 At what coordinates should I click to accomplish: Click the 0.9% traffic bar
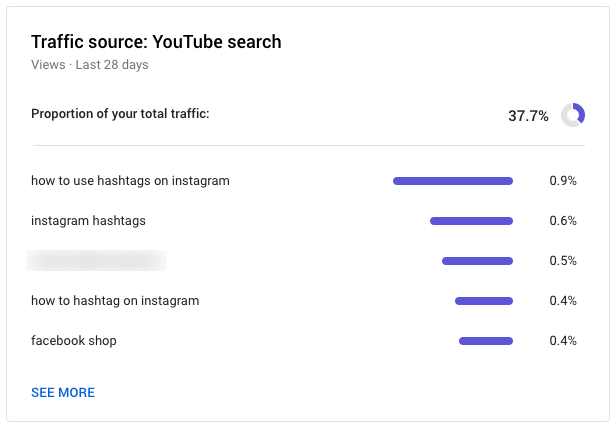coord(453,181)
